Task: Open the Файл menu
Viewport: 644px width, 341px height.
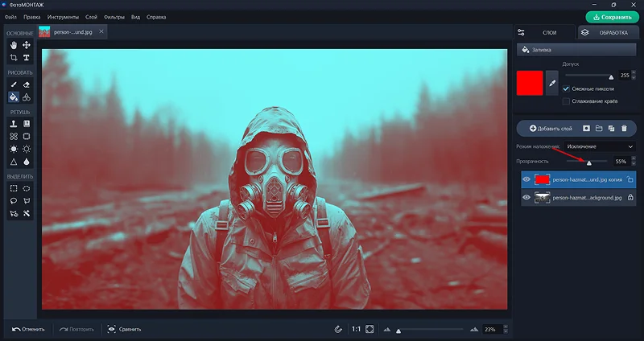Action: click(x=10, y=17)
